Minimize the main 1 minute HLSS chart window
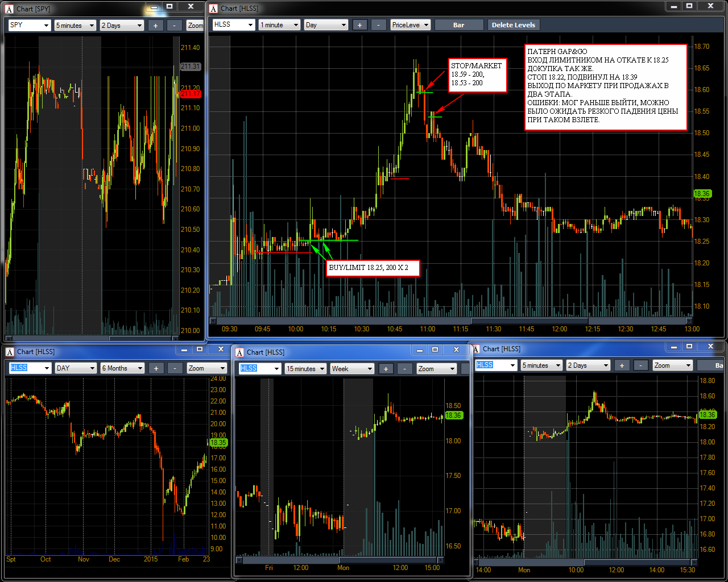Image resolution: width=728 pixels, height=582 pixels. tap(674, 6)
